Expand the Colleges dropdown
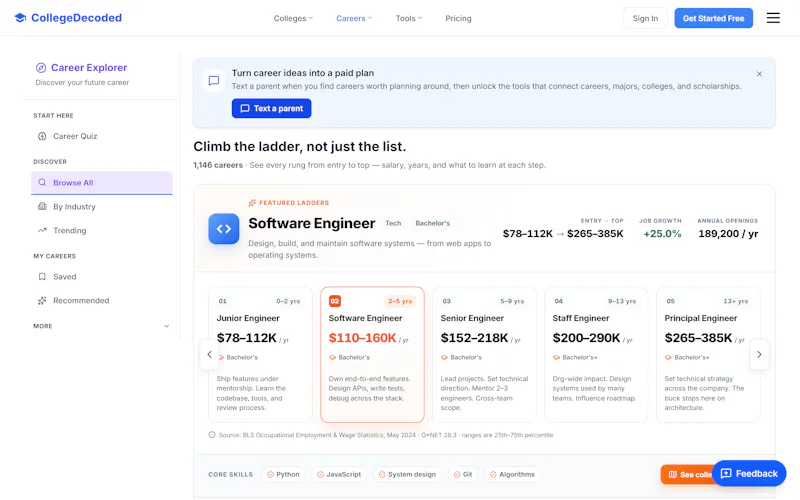800x500 pixels. [293, 18]
